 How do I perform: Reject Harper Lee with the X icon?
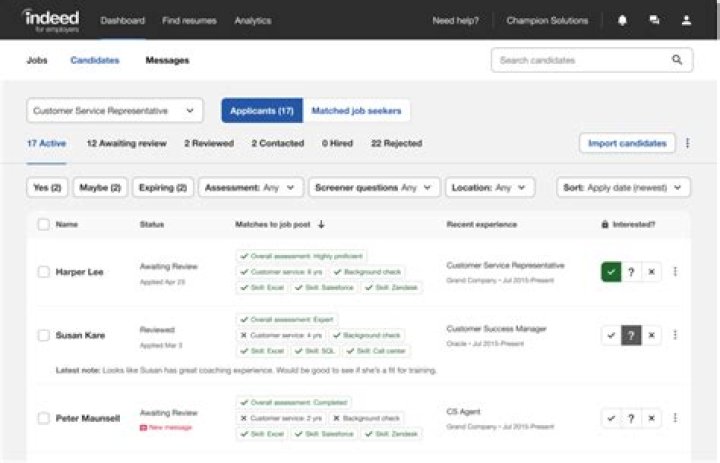[x=651, y=272]
